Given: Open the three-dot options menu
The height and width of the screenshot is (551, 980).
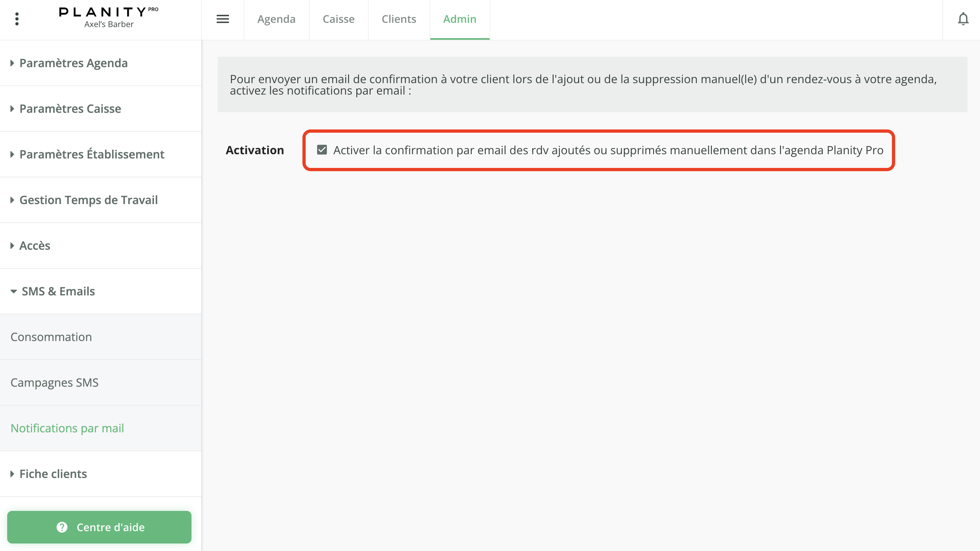Looking at the screenshot, I should click(17, 18).
